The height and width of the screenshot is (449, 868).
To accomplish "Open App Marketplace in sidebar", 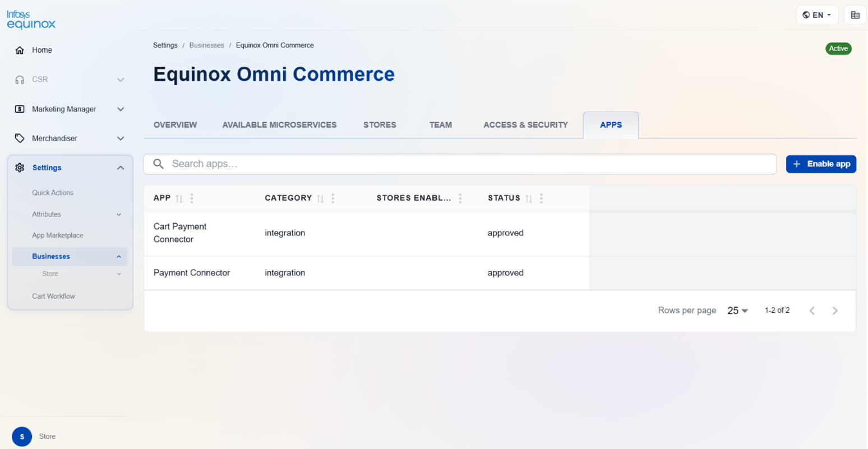I will coord(58,235).
